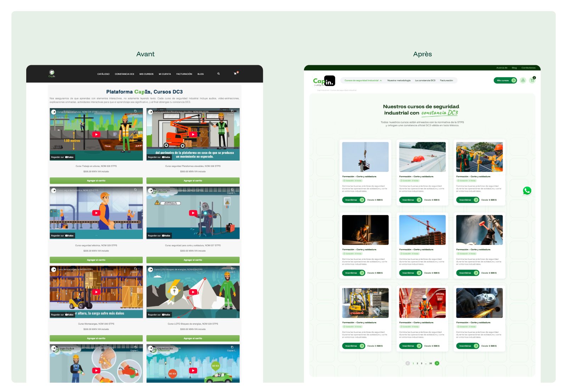Go to pagination page 3
Image resolution: width=567 pixels, height=392 pixels.
pyautogui.click(x=421, y=363)
